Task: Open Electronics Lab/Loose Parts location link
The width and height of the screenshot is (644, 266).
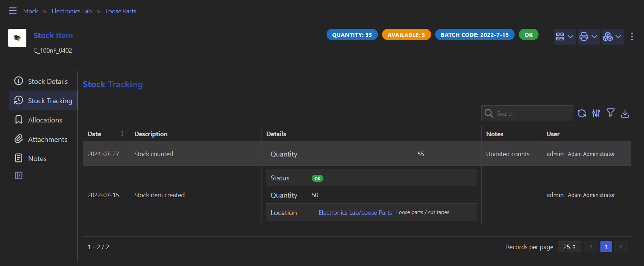Action: point(355,213)
